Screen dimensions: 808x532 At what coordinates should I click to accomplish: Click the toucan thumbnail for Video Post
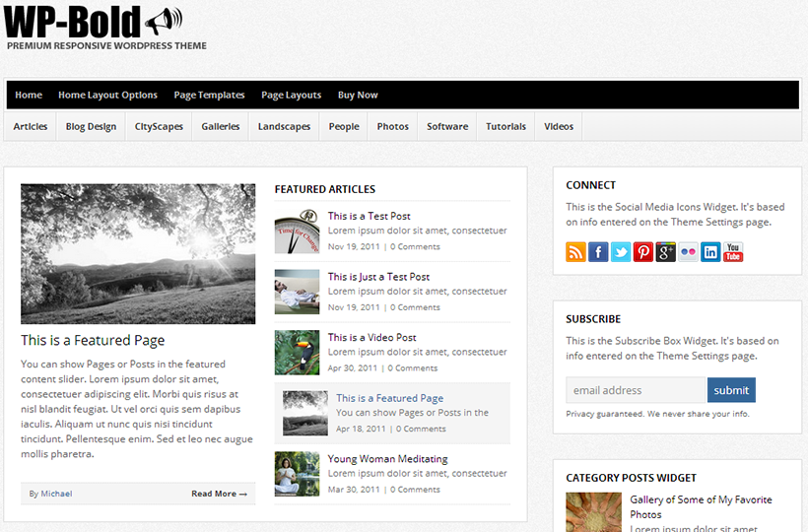[297, 353]
